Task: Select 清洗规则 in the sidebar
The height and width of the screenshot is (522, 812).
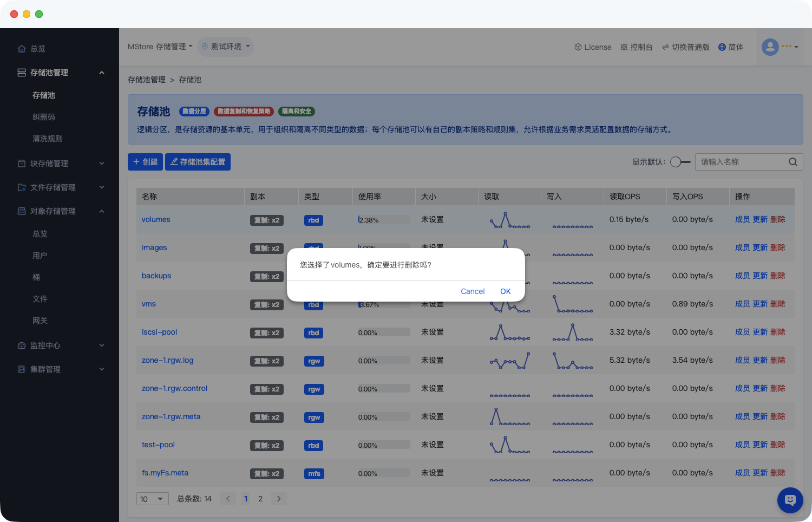Action: click(x=48, y=139)
